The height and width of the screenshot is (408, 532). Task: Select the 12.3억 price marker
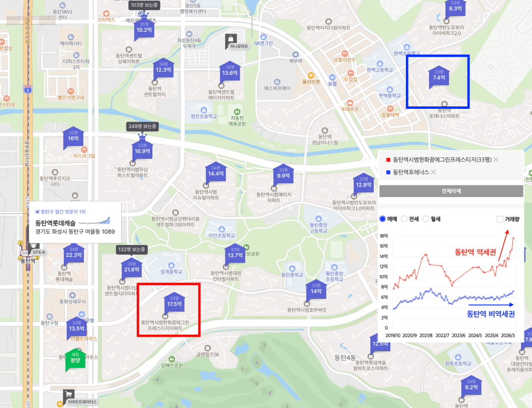[163, 69]
